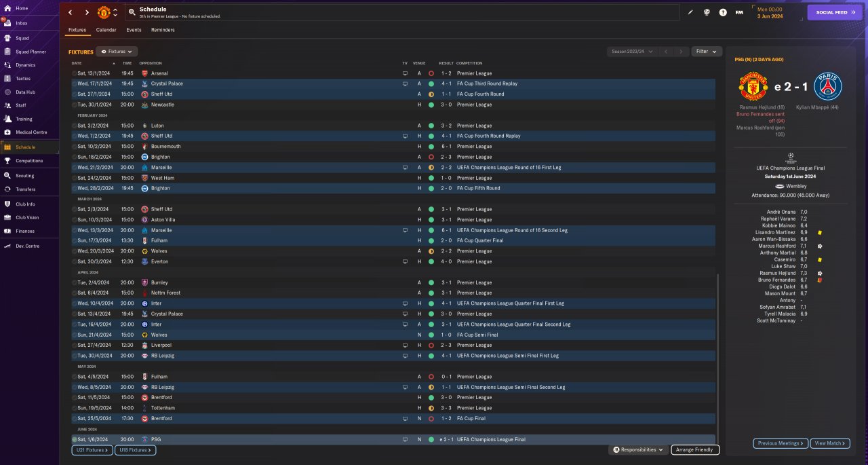Screen dimensions: 868x465
Task: Open the Filter dropdown
Action: [x=707, y=52]
